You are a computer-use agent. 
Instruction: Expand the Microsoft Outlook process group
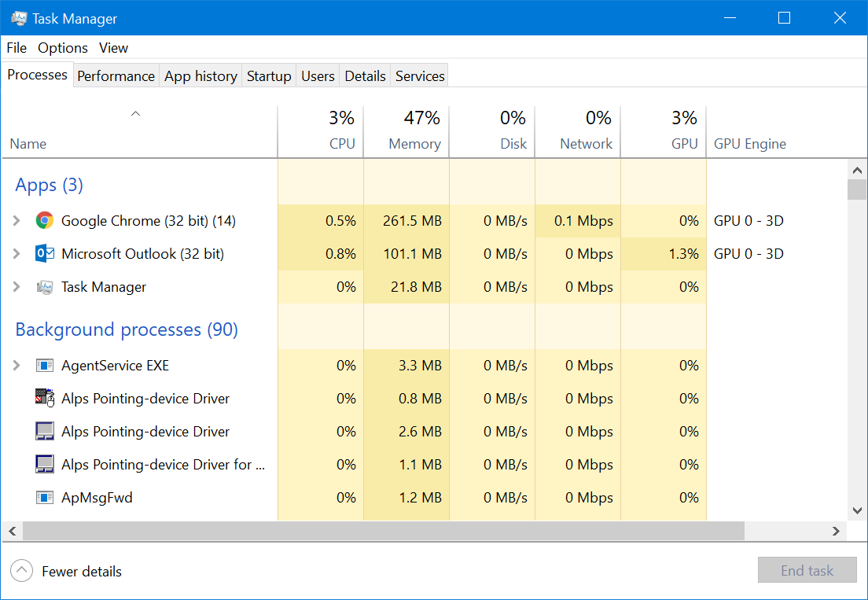(17, 254)
